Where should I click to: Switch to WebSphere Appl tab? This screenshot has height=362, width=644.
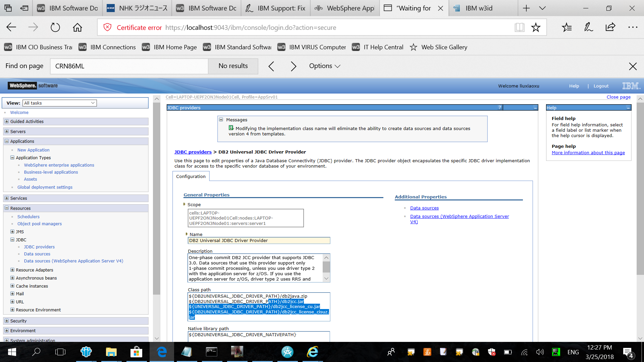(x=345, y=8)
